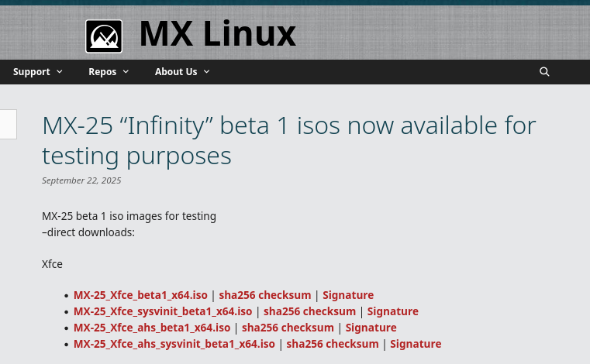The image size is (590, 364).
Task: Click the '–direct downloads:' text
Action: click(88, 232)
